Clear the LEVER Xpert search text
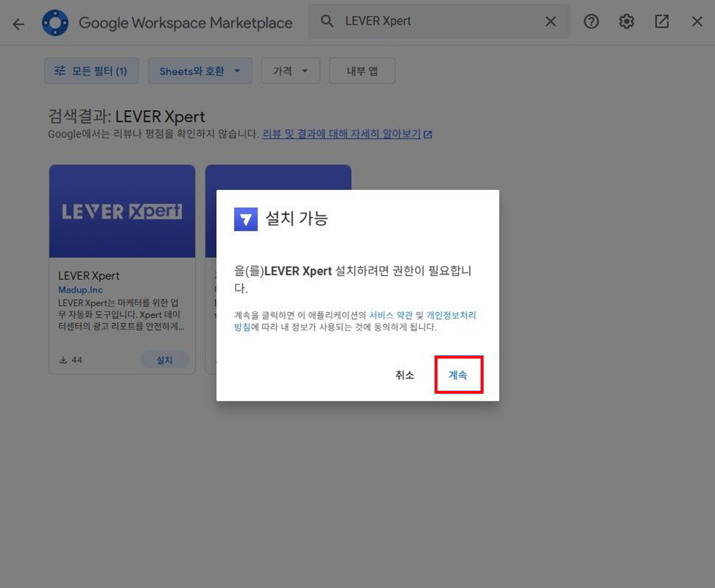 click(x=550, y=21)
